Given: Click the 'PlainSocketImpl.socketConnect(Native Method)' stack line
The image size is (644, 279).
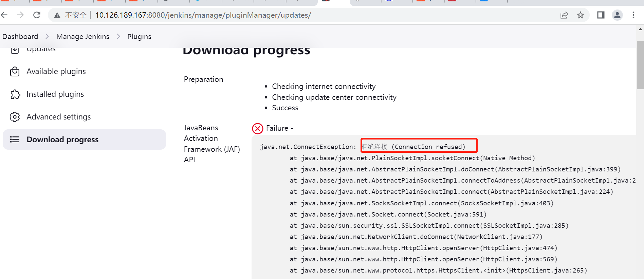Looking at the screenshot, I should (412, 158).
